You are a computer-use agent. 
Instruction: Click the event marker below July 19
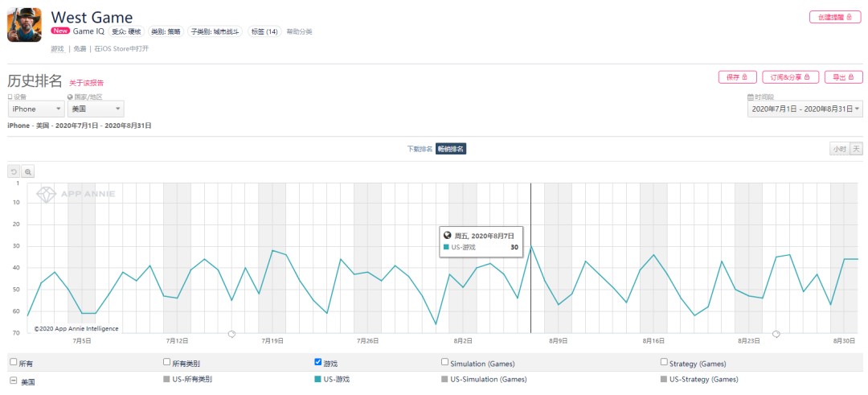[231, 333]
